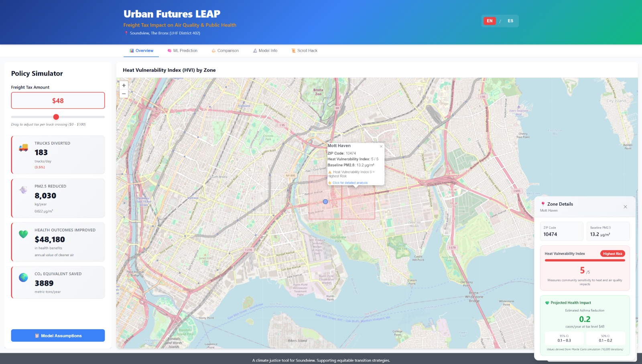Click the globe icon in CO₂ Equivalent card

[23, 277]
